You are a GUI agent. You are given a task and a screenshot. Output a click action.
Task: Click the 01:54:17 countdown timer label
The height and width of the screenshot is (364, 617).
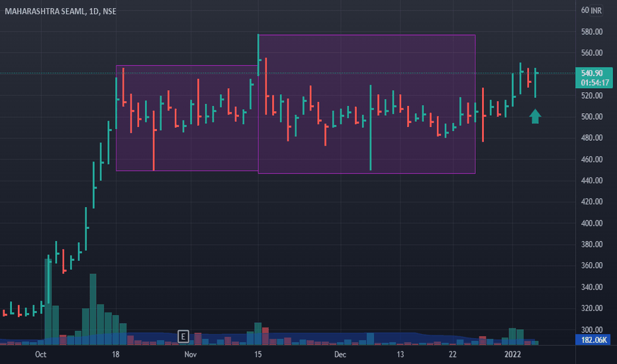[594, 83]
